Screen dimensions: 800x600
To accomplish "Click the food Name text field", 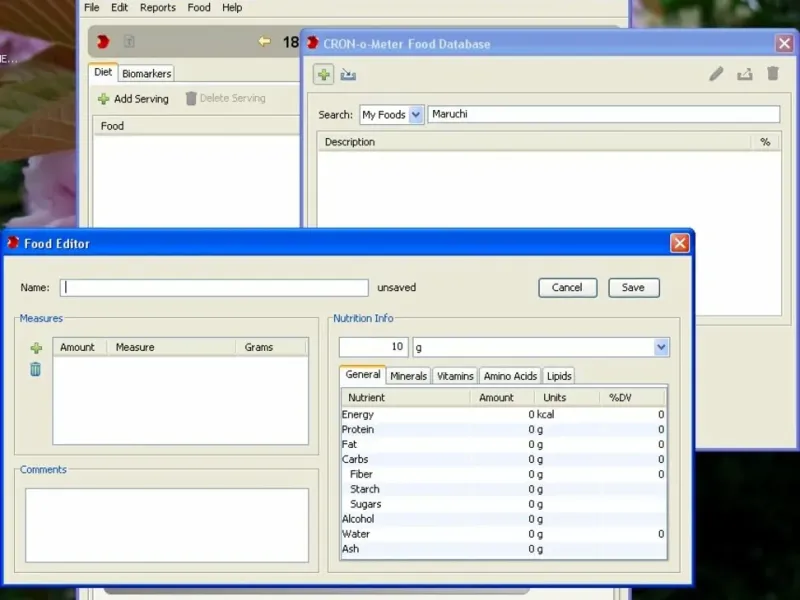I will 214,288.
